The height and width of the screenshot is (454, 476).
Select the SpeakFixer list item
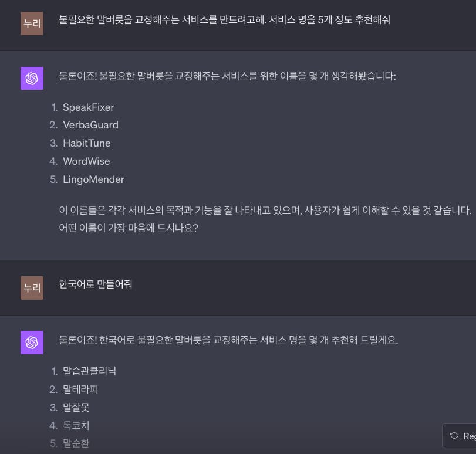pyautogui.click(x=88, y=107)
